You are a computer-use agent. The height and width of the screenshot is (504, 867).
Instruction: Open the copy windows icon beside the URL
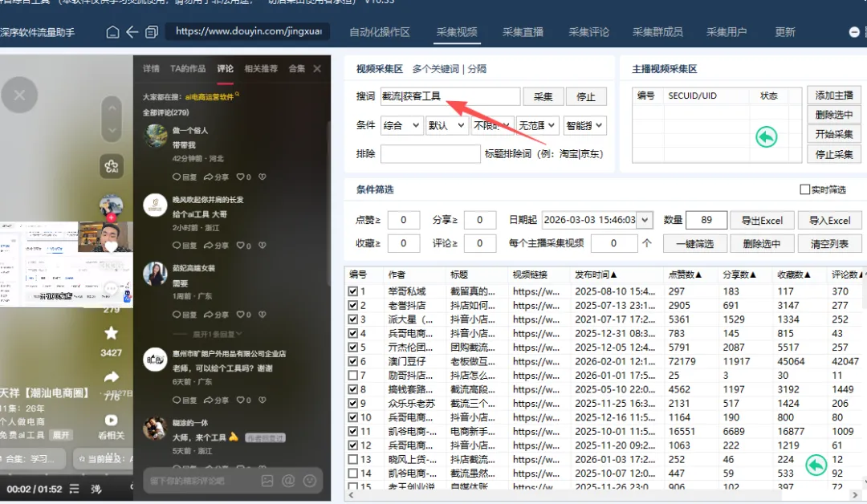click(152, 32)
